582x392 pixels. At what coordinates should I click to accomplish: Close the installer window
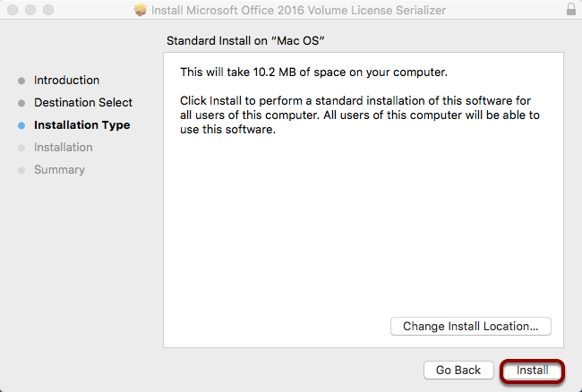(13, 10)
